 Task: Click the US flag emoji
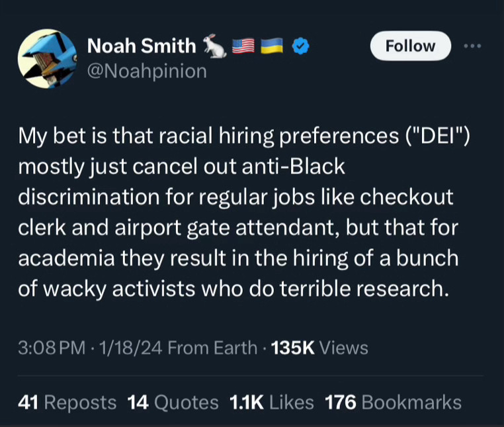[243, 46]
